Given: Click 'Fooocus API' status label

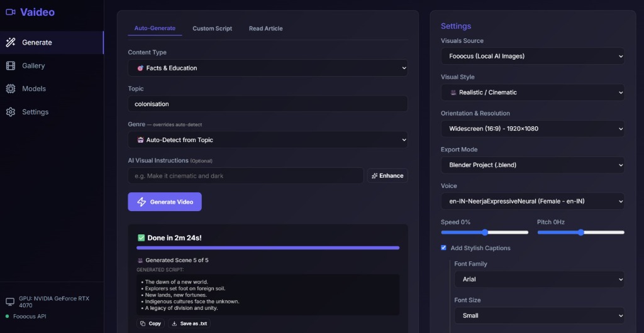Looking at the screenshot, I should coord(30,316).
